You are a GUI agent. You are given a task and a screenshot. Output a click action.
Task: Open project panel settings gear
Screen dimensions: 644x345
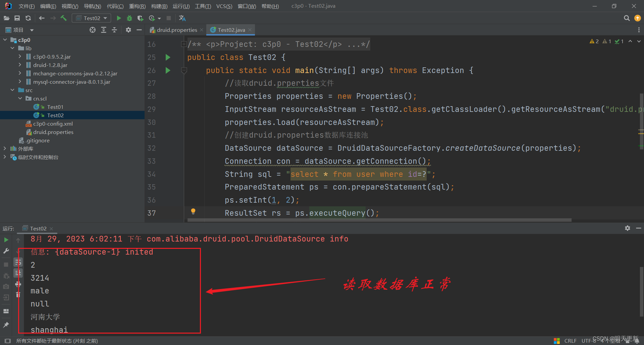point(128,30)
